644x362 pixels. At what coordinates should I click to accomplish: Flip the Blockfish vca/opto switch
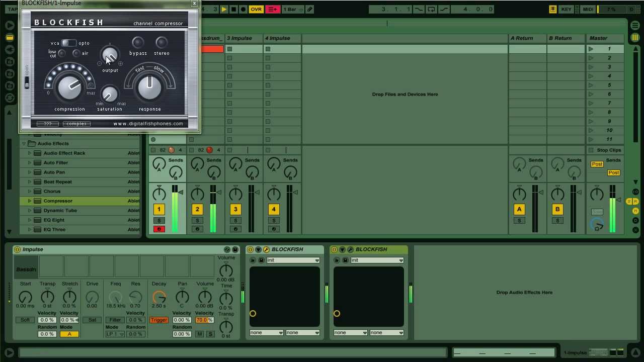69,43
